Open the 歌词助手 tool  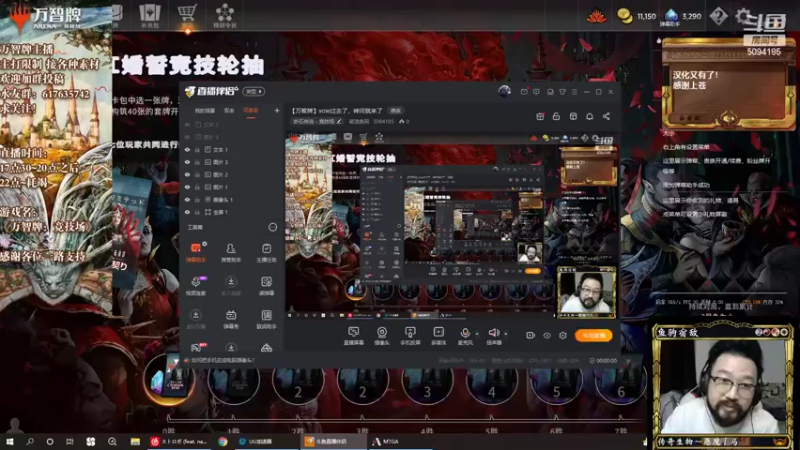pyautogui.click(x=266, y=319)
